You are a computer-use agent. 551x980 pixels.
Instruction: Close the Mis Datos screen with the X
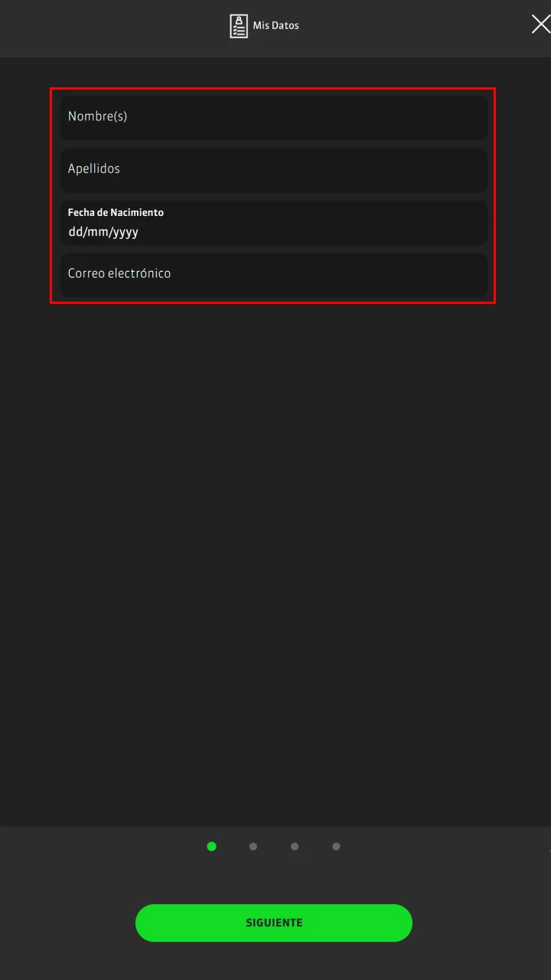pyautogui.click(x=540, y=24)
